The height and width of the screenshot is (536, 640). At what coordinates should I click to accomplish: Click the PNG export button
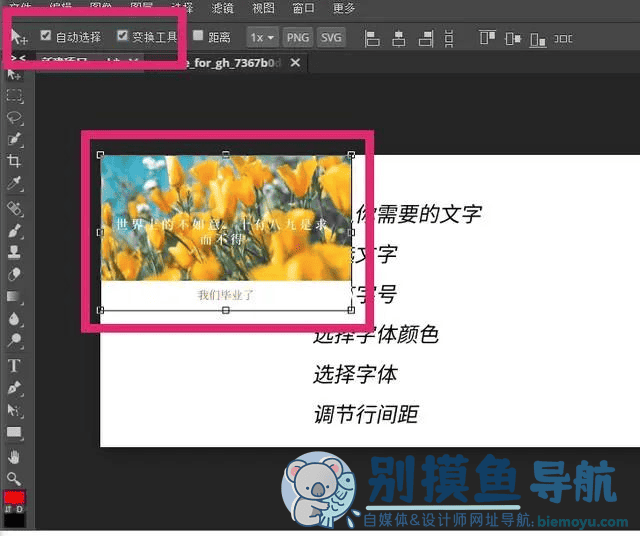click(x=298, y=37)
